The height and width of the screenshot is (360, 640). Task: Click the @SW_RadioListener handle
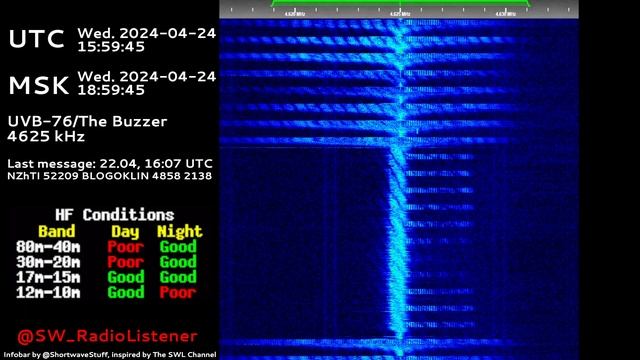pyautogui.click(x=107, y=336)
